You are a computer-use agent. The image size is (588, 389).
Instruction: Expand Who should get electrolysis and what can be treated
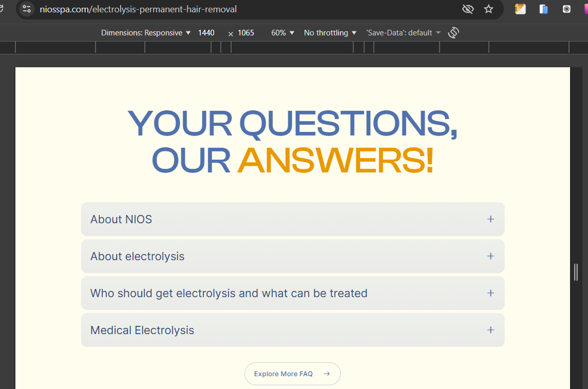click(293, 293)
